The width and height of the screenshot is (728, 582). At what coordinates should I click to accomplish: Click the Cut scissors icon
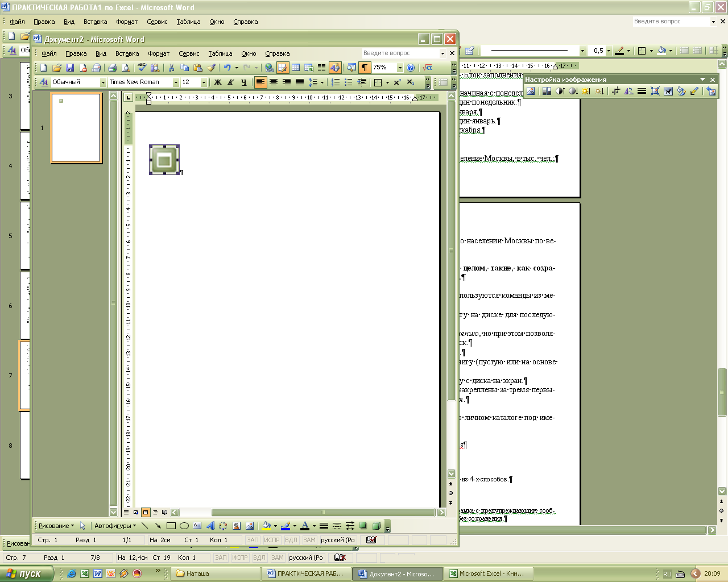click(x=171, y=68)
